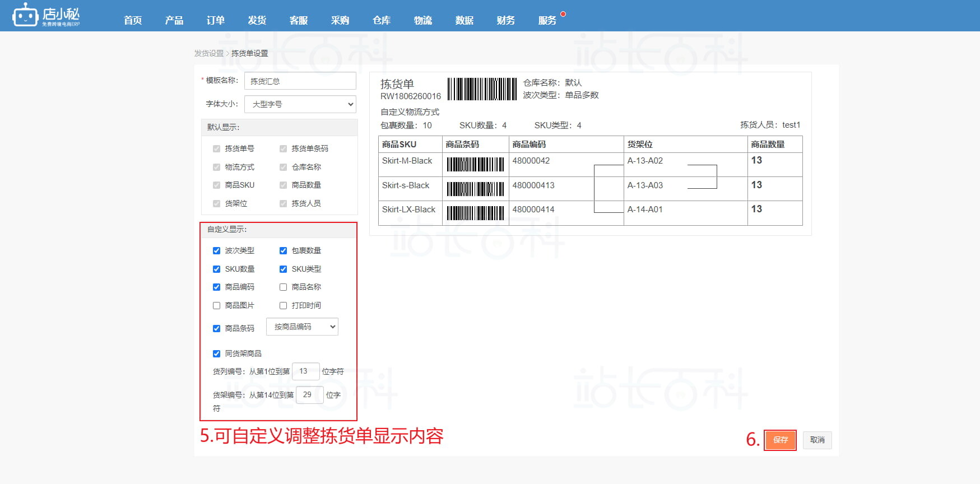Click the 货列编号 end position field
The height and width of the screenshot is (484, 980).
click(305, 371)
